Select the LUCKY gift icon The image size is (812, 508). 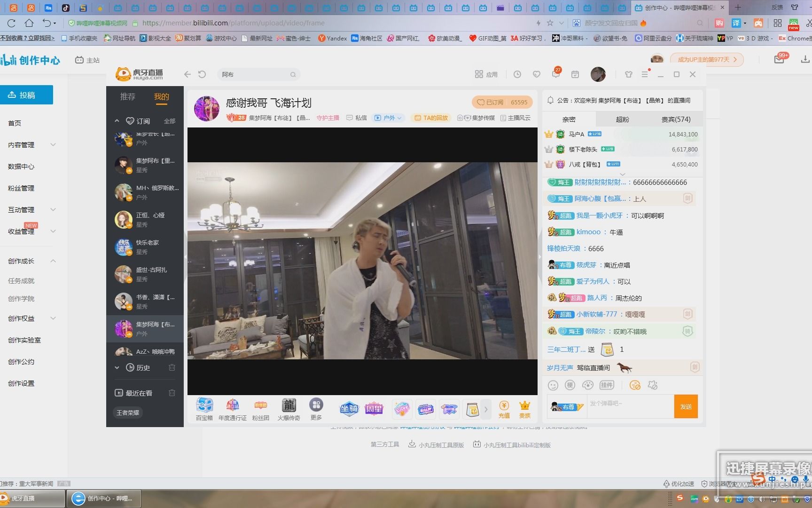pos(402,409)
